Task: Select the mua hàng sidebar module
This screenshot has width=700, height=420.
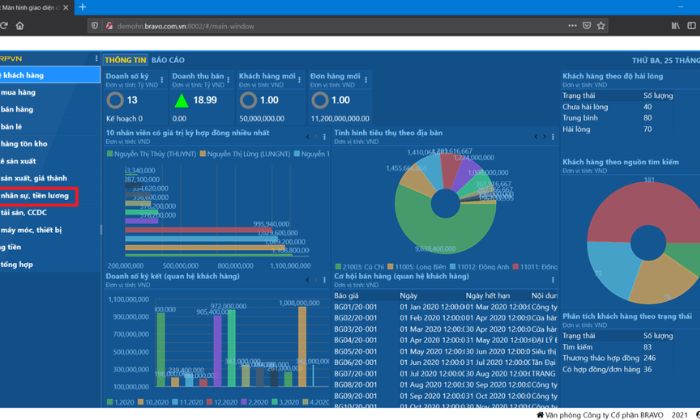Action: [x=50, y=92]
